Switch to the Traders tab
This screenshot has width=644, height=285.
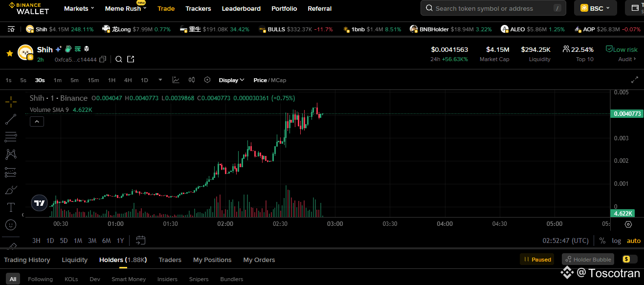point(170,260)
